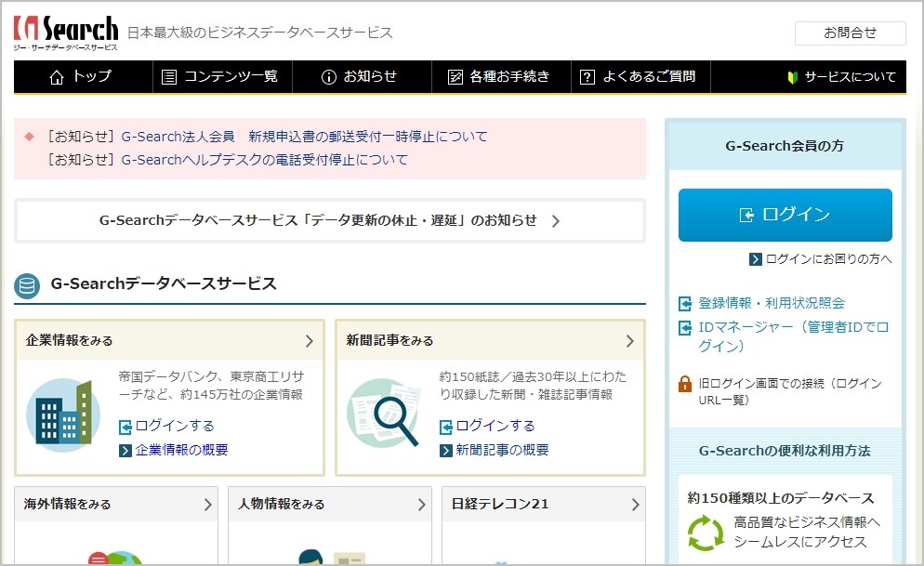Click the arrow icon beside ログインにお困りの方へ

point(756,259)
